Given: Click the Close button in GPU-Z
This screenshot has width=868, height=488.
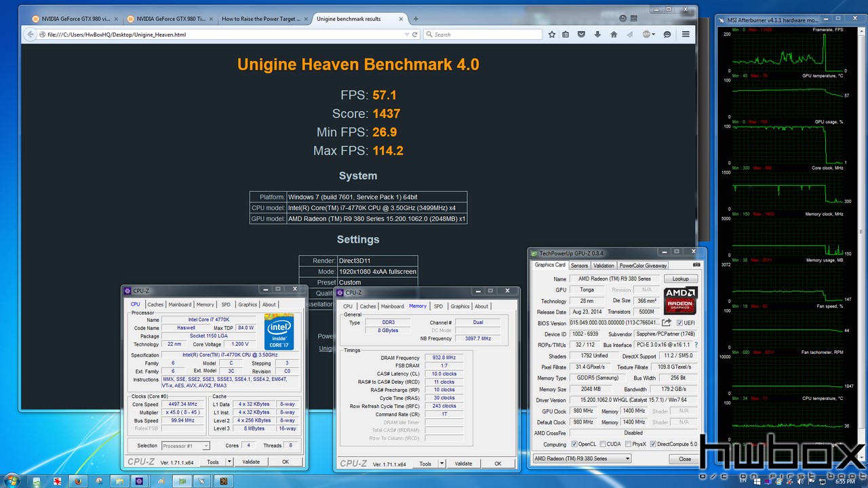Looking at the screenshot, I should 685,459.
